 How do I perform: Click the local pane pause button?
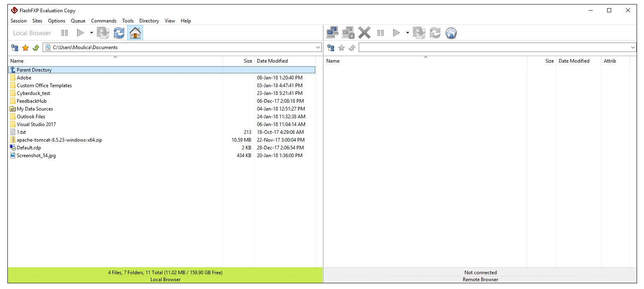64,33
